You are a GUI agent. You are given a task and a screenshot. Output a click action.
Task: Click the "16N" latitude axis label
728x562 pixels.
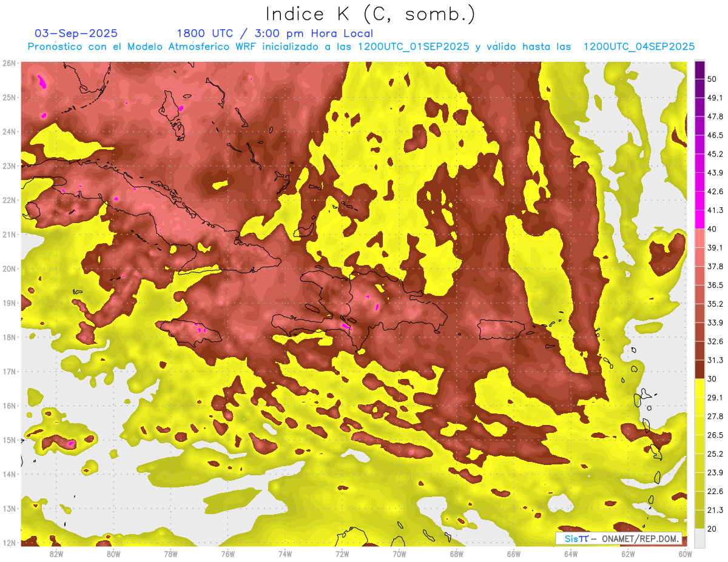pyautogui.click(x=9, y=406)
